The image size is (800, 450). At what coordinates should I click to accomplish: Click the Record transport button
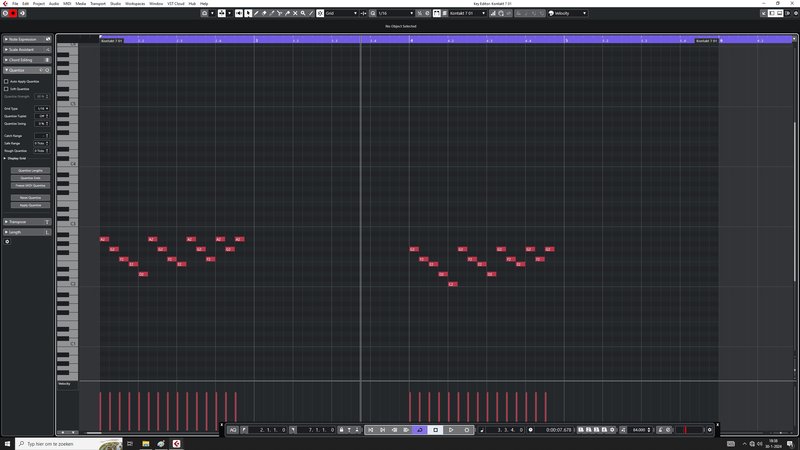tap(467, 430)
